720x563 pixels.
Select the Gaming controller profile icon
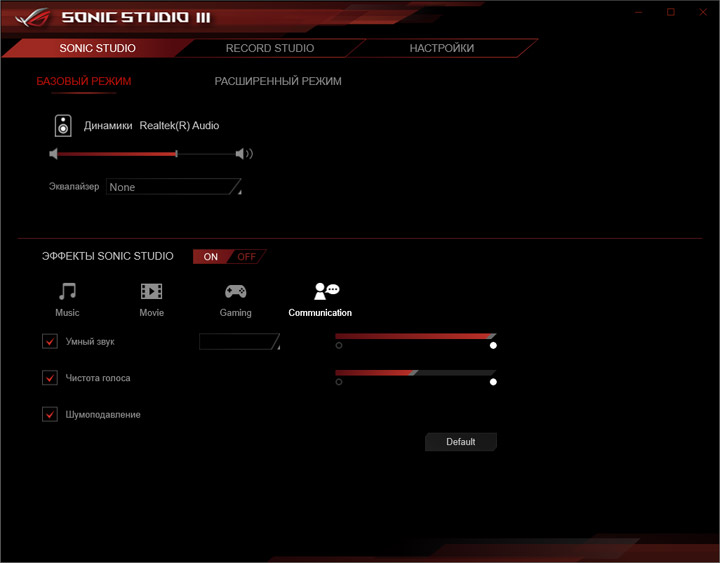236,291
